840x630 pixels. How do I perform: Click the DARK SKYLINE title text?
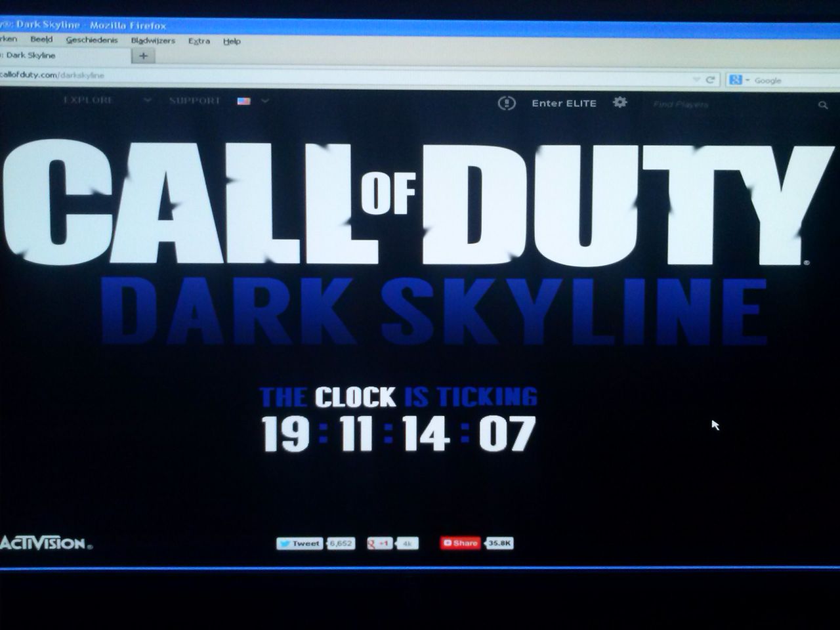coord(434,311)
